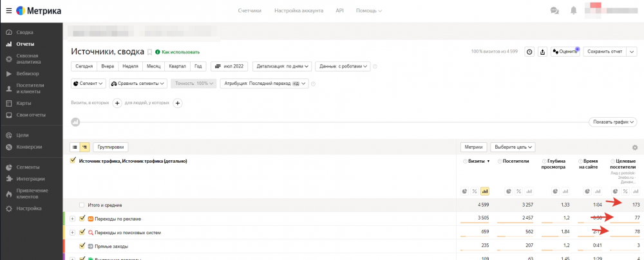Select the pie chart icon under Посетители
The image size is (644, 260).
click(x=509, y=191)
